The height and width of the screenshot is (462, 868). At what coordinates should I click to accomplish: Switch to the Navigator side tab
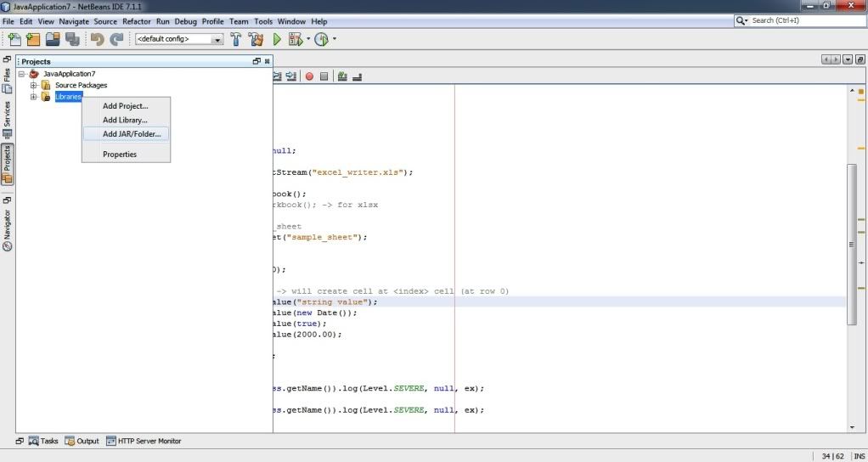point(7,229)
